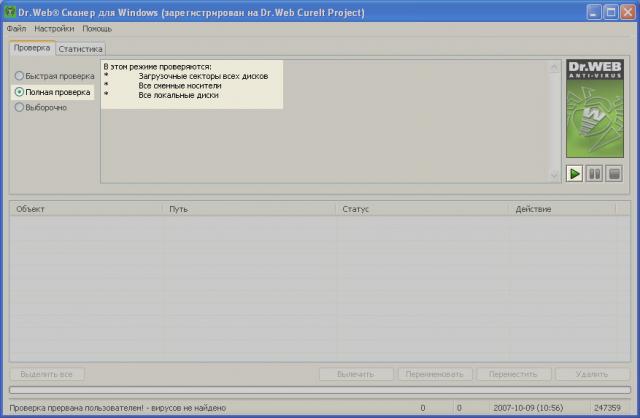640x418 pixels.
Task: Open the Настройки menu
Action: click(54, 29)
